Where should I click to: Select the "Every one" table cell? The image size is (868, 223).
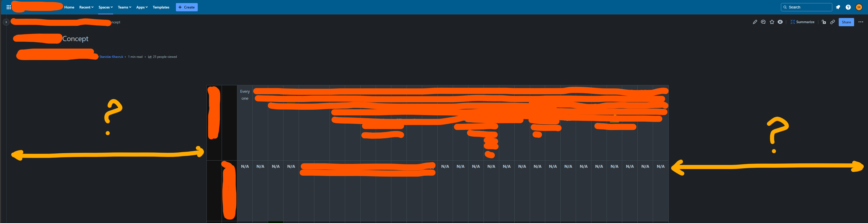pos(245,123)
